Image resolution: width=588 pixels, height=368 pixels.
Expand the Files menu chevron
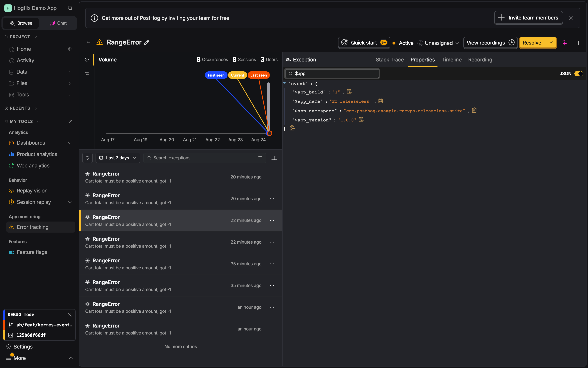70,83
